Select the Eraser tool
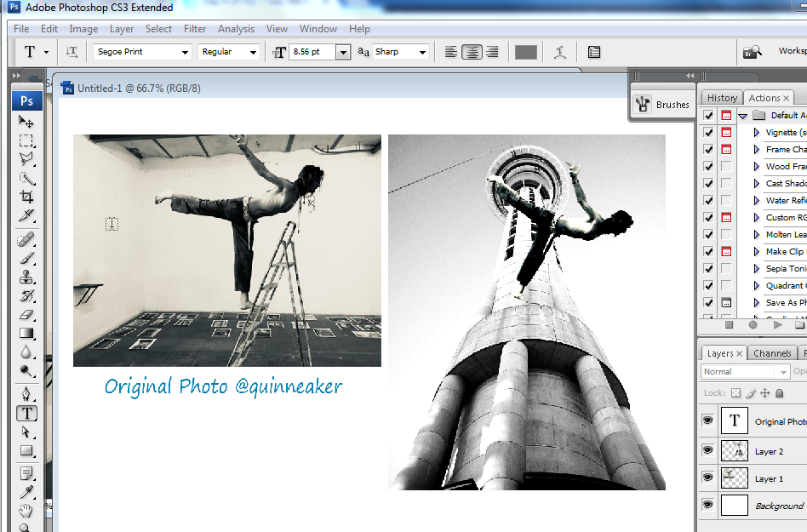807x532 pixels. pyautogui.click(x=26, y=314)
